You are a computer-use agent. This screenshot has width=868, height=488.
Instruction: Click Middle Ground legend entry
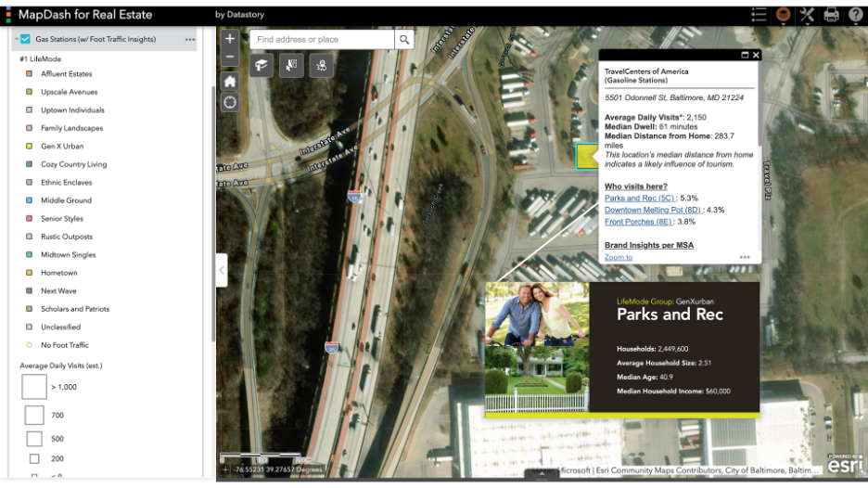[67, 200]
